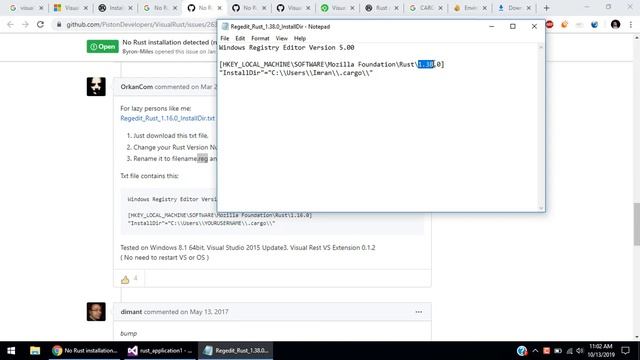Screen dimensions: 640x360
Task: Click the orange extension icon in Chrome
Action: point(564,24)
